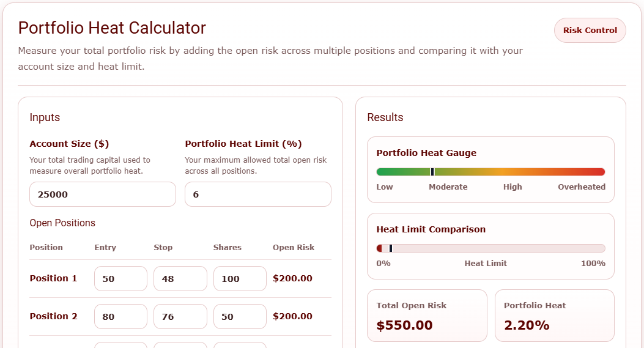Click the Shares column header
Screen dimensions: 644x348
[227, 248]
